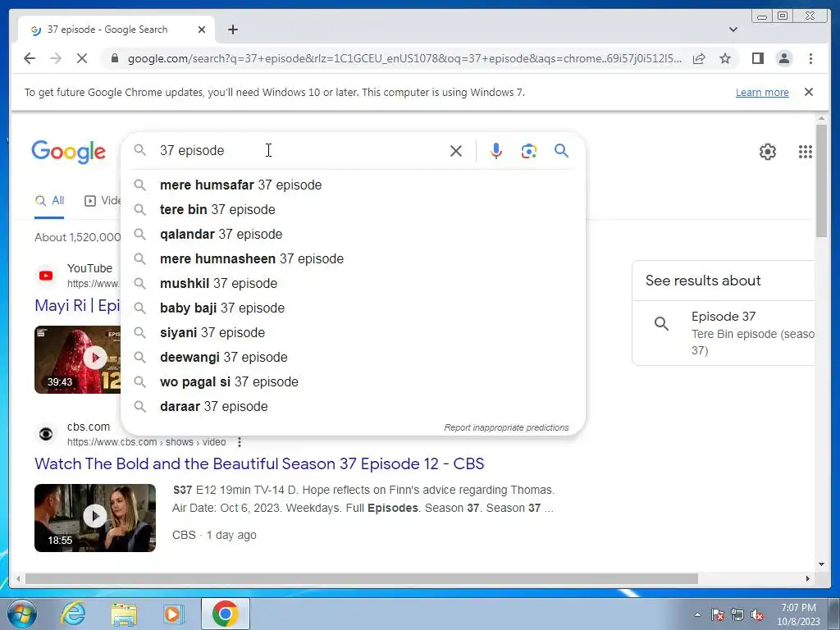Select suggestion 'tere bin 37 episode'
The width and height of the screenshot is (840, 630).
pos(353,209)
